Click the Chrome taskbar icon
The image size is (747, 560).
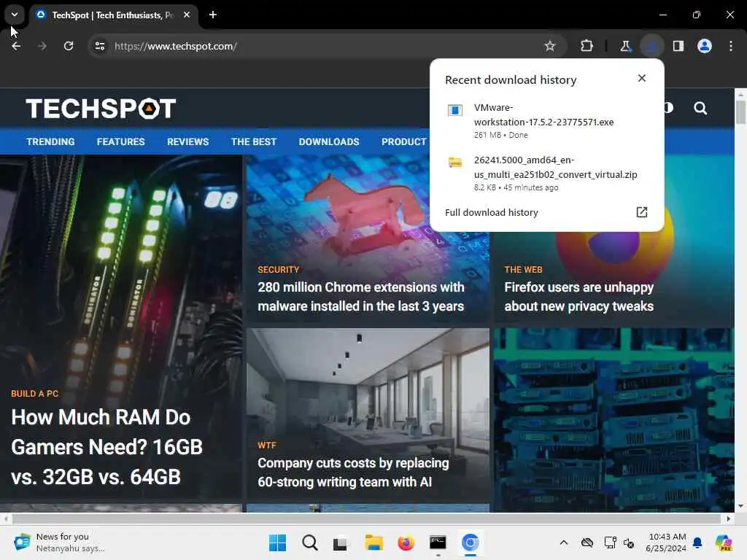click(x=470, y=542)
